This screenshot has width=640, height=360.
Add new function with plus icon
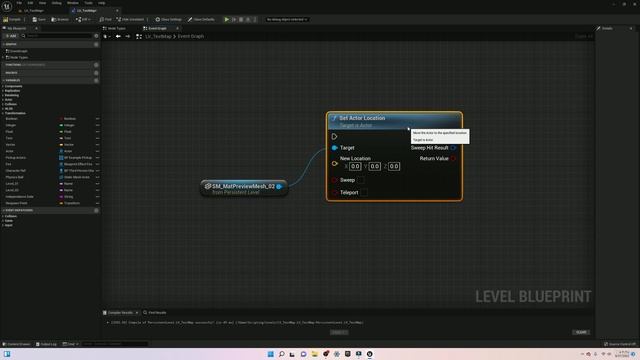coord(96,65)
